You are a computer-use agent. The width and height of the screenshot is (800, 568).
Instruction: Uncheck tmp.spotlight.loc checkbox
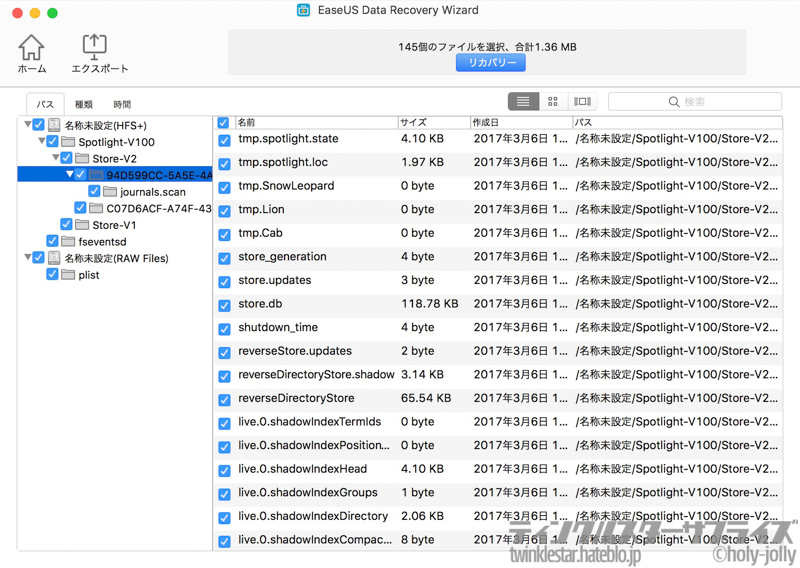[224, 163]
